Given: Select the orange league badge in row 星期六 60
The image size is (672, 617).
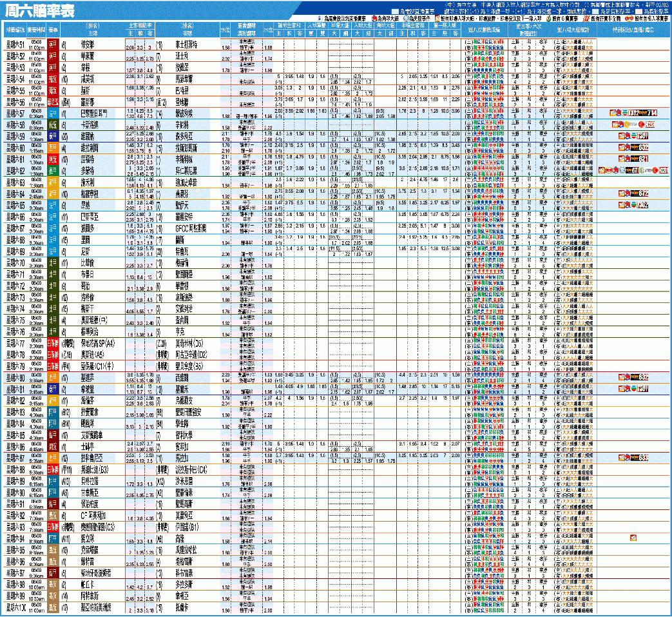Looking at the screenshot, I should click(53, 148).
